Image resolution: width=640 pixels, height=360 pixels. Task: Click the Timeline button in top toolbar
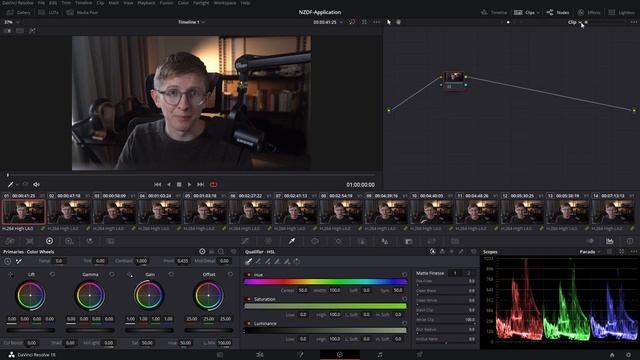coord(494,13)
